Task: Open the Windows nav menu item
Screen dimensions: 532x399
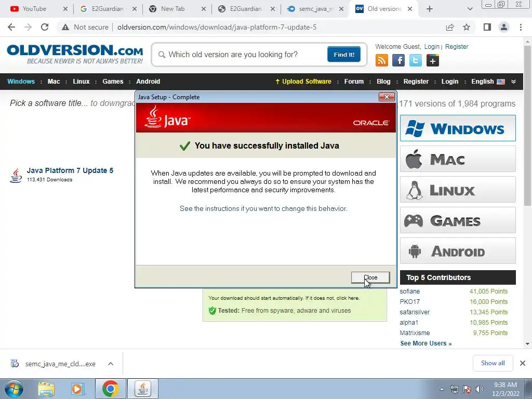Action: click(x=21, y=82)
